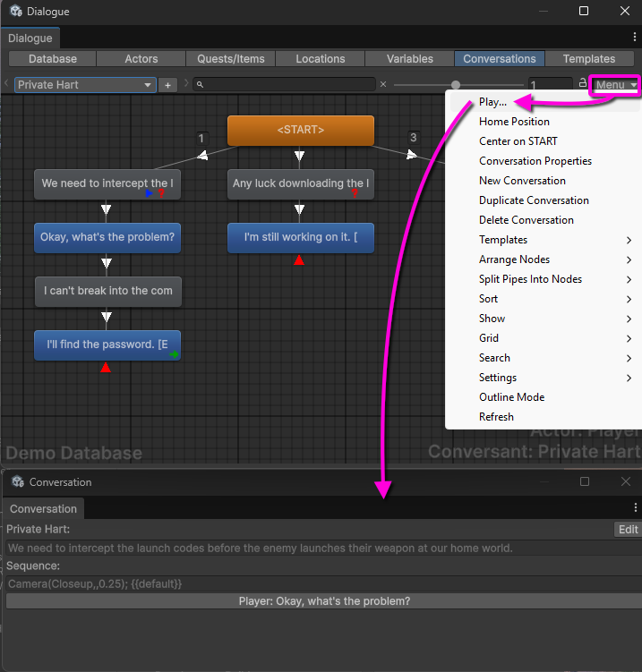Switch to the Locations tab
Screen dimensions: 642x672
(320, 59)
